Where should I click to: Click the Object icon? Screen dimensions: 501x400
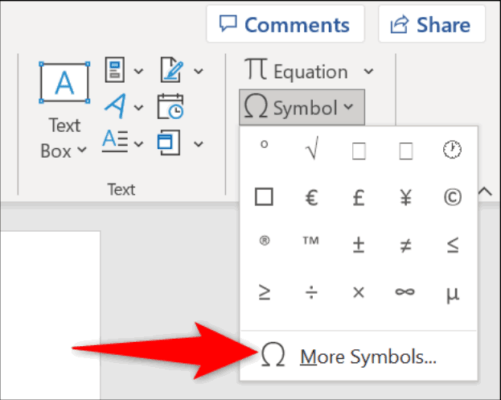tap(169, 142)
